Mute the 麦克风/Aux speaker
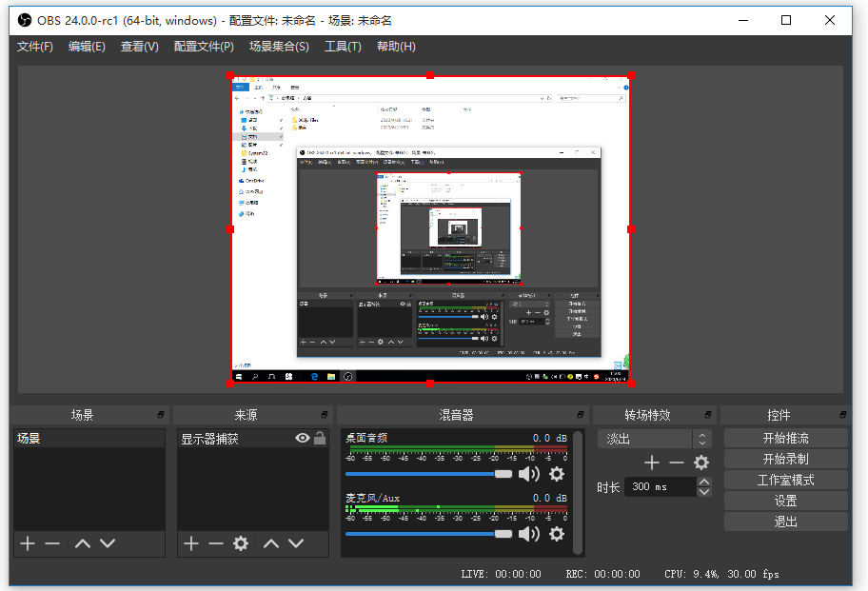 pyautogui.click(x=528, y=534)
